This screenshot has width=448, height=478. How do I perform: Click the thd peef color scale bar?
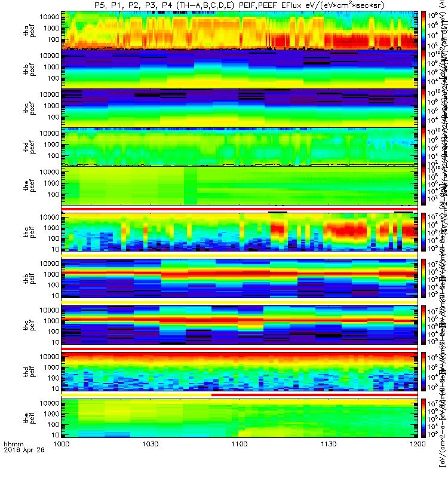424,146
